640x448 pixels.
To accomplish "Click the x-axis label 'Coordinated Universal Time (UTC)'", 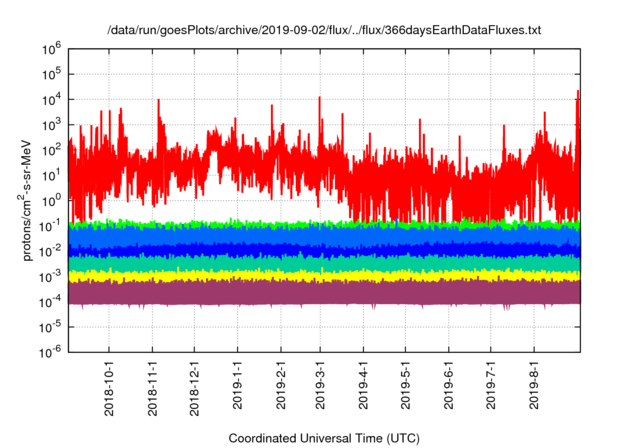I will 324,438.
